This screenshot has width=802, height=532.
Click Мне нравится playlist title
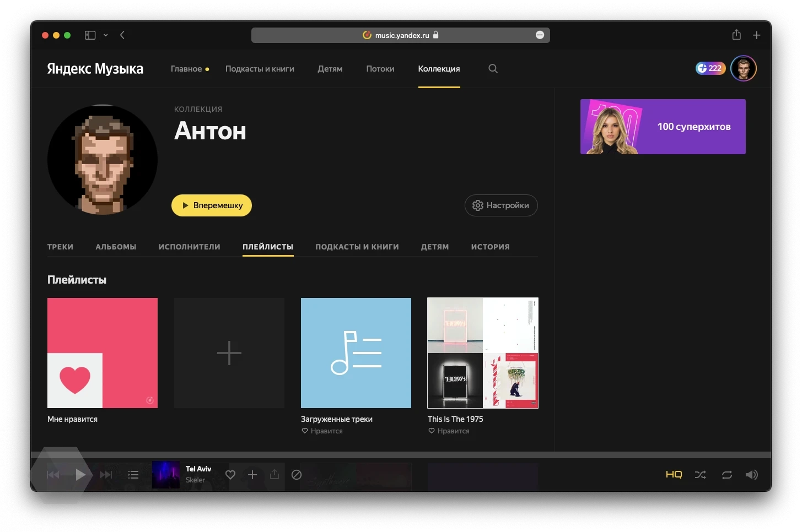pos(72,419)
